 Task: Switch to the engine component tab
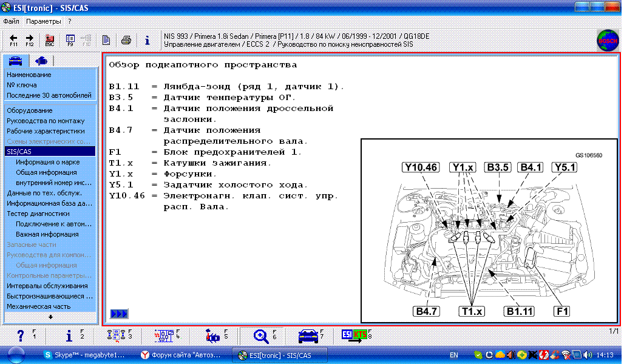point(41,61)
